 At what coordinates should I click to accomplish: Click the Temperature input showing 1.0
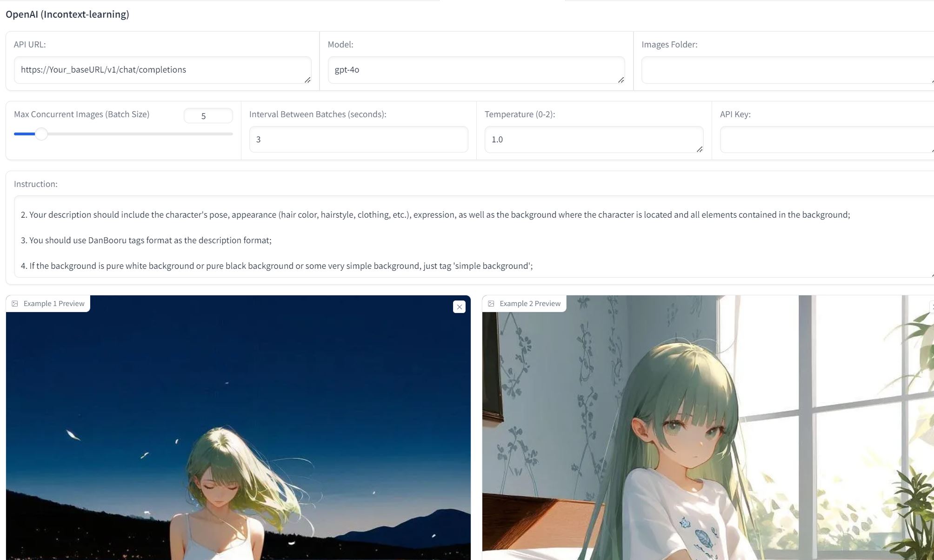coord(591,139)
